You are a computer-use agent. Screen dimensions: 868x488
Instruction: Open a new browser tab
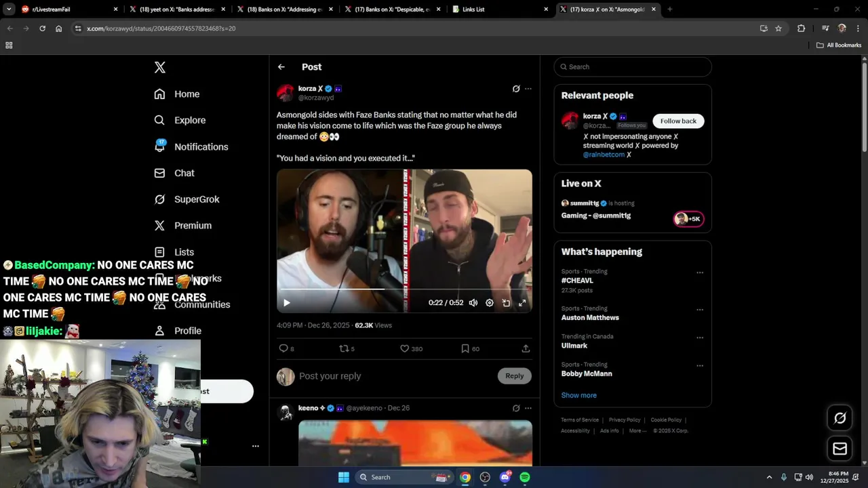(x=669, y=9)
